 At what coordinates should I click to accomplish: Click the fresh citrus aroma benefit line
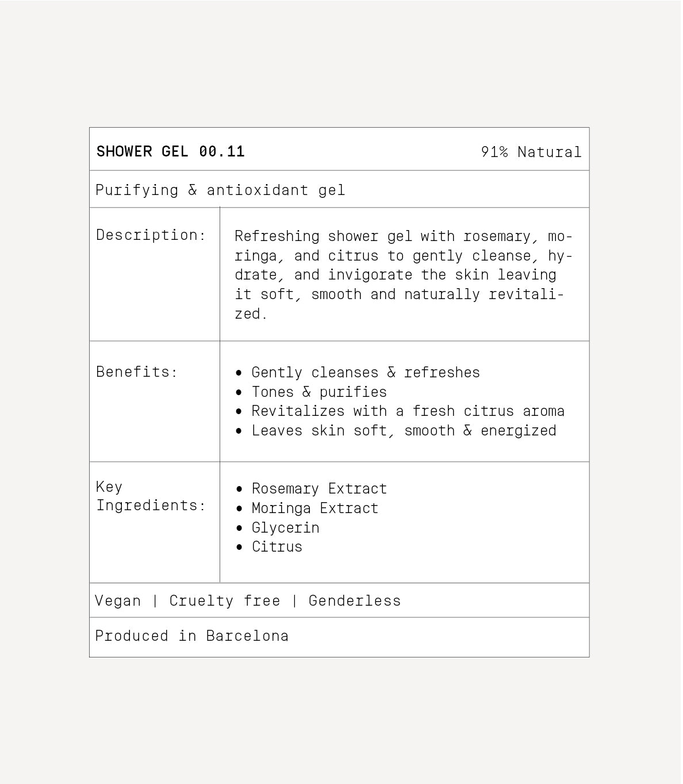click(x=408, y=411)
